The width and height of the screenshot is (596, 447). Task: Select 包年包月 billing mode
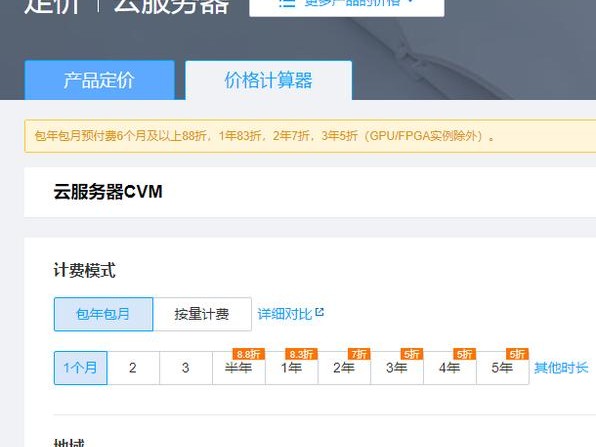(103, 314)
